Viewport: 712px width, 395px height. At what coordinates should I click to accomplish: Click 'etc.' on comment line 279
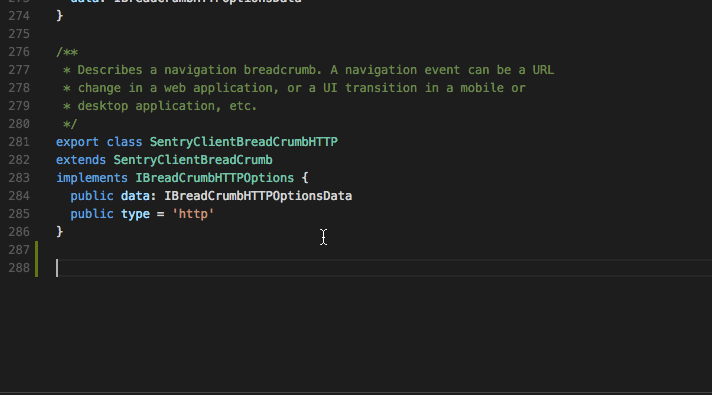coord(243,106)
